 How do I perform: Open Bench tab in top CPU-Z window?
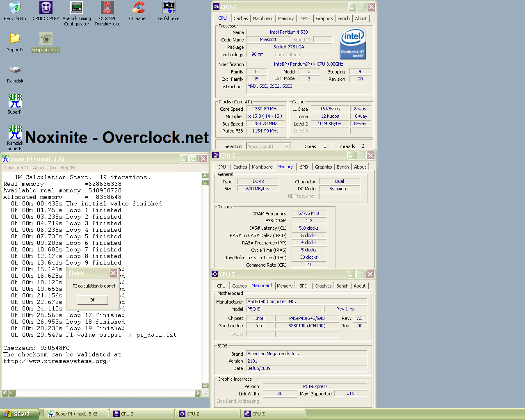(344, 18)
